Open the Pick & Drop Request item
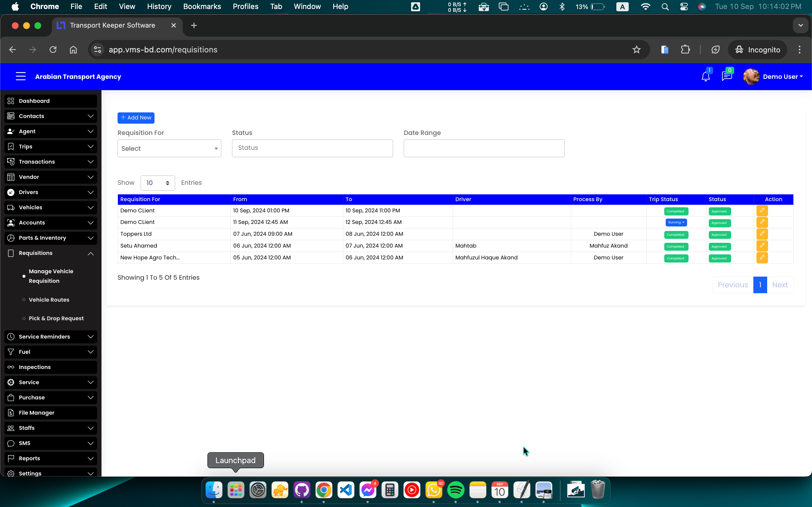 [x=56, y=318]
